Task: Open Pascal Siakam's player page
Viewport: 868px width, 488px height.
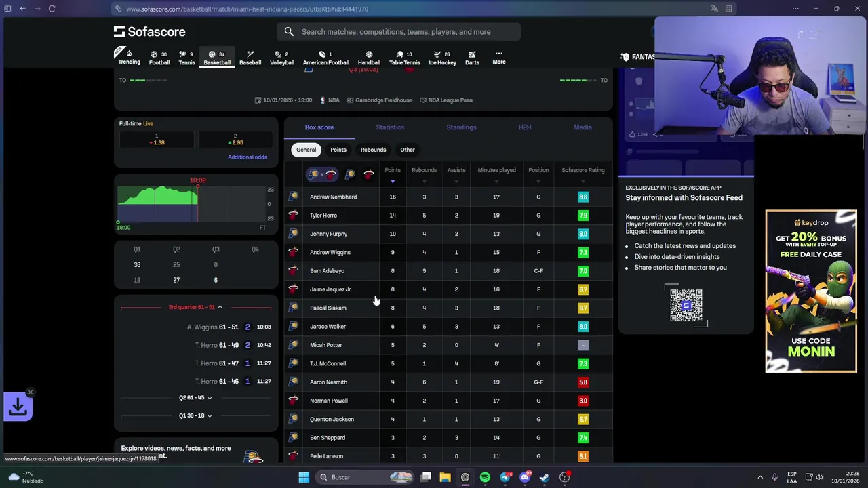Action: (328, 308)
